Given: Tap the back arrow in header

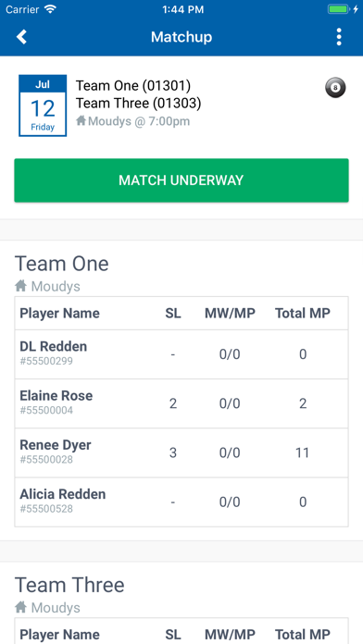Looking at the screenshot, I should tap(21, 37).
